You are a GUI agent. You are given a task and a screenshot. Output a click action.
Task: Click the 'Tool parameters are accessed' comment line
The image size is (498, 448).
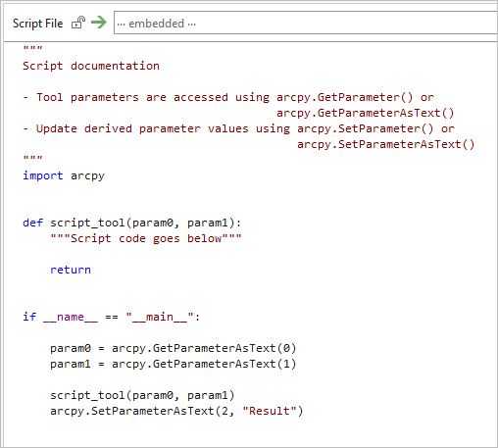[228, 97]
